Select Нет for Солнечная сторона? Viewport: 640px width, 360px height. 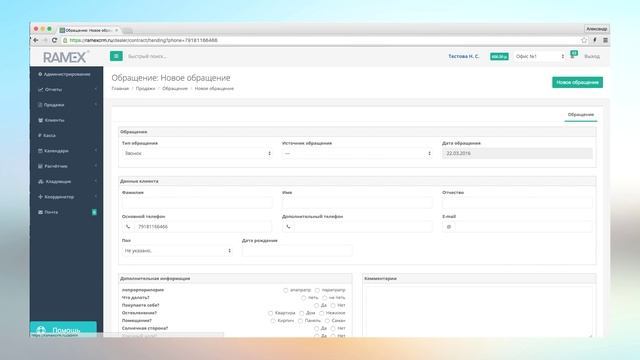(x=333, y=328)
